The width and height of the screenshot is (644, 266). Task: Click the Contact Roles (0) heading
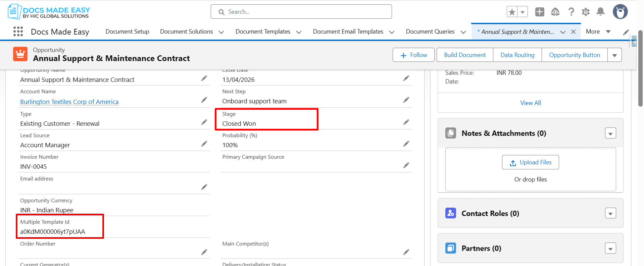[490, 213]
